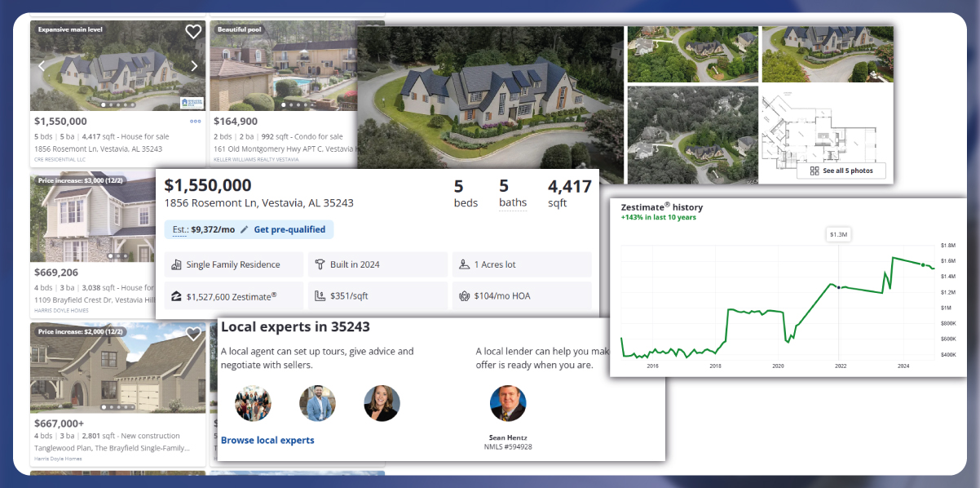The image size is (980, 488).
Task: Open the female agent avatar
Action: [x=382, y=403]
